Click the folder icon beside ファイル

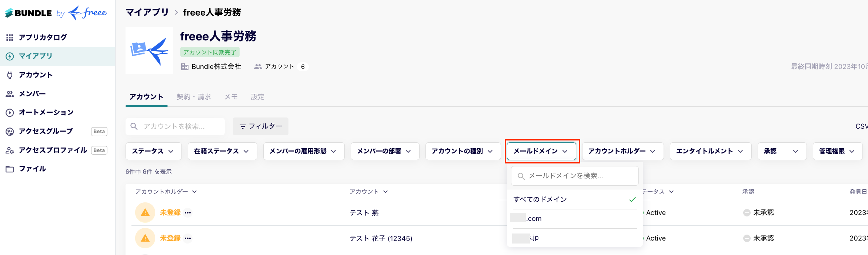[x=10, y=169]
